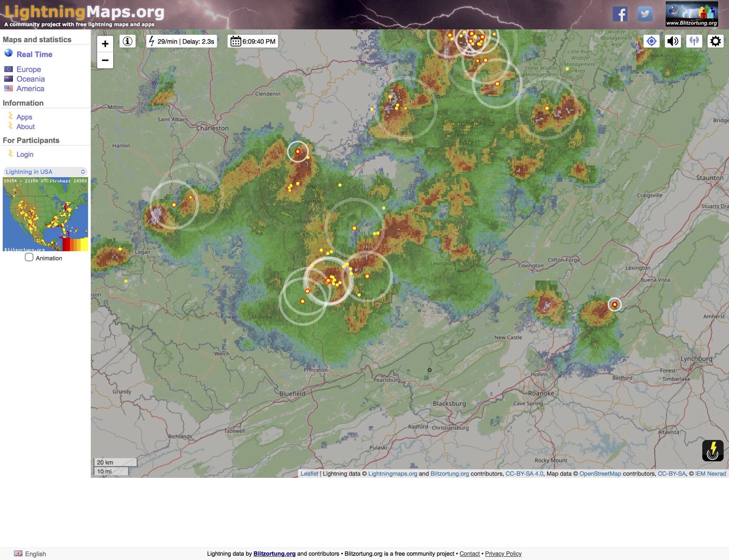The image size is (729, 560).
Task: Click the lightning bolt strike-rate icon
Action: [x=152, y=41]
